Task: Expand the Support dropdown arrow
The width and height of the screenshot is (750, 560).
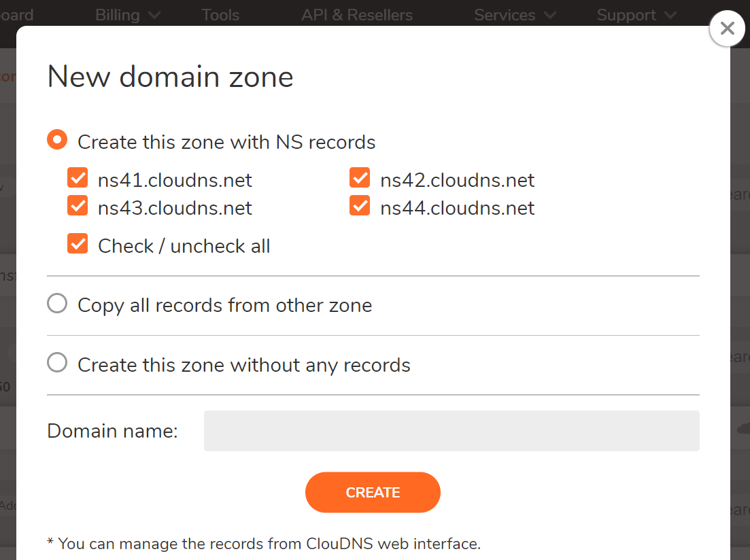Action: tap(670, 16)
